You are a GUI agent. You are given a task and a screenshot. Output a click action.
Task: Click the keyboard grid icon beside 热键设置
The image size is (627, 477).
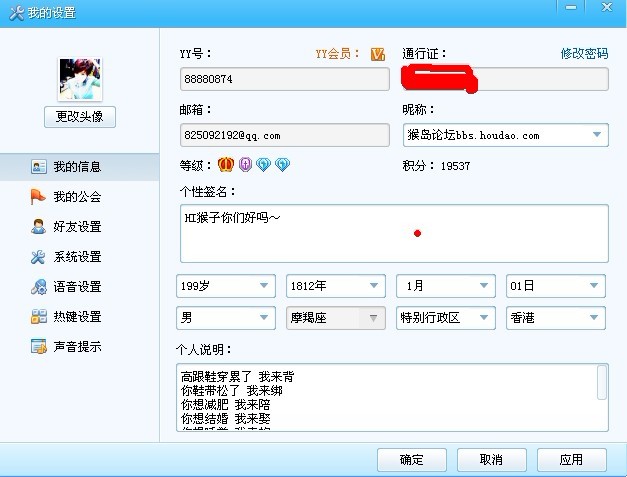[x=39, y=316]
